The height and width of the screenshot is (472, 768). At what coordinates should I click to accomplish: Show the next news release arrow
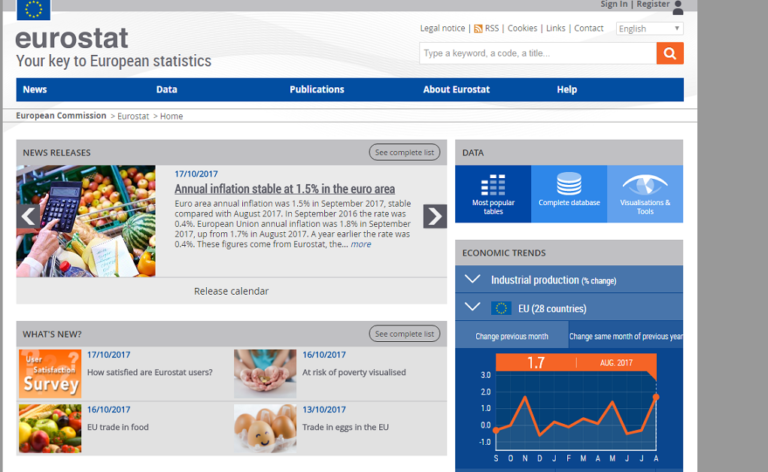point(435,216)
